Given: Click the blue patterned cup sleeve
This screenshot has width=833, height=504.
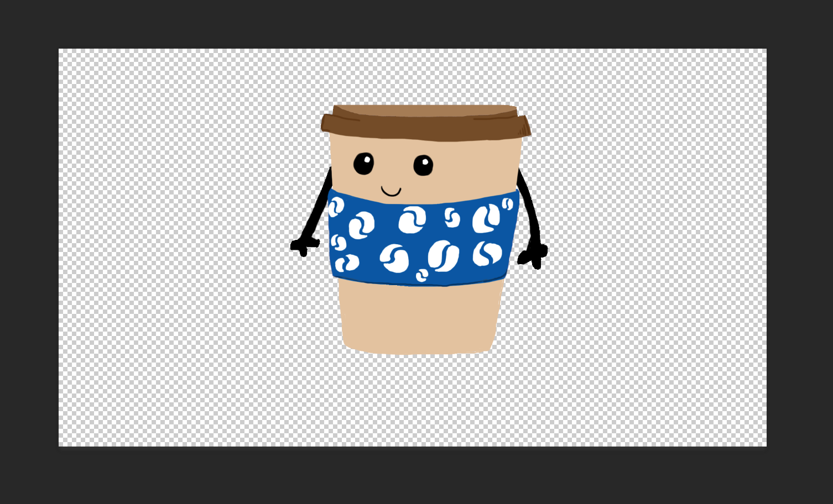Looking at the screenshot, I should [423, 238].
